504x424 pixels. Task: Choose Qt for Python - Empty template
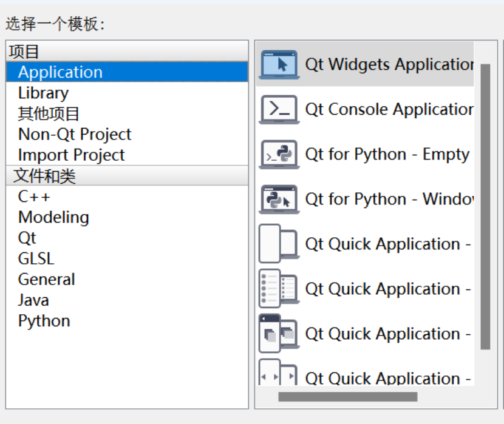tap(387, 155)
